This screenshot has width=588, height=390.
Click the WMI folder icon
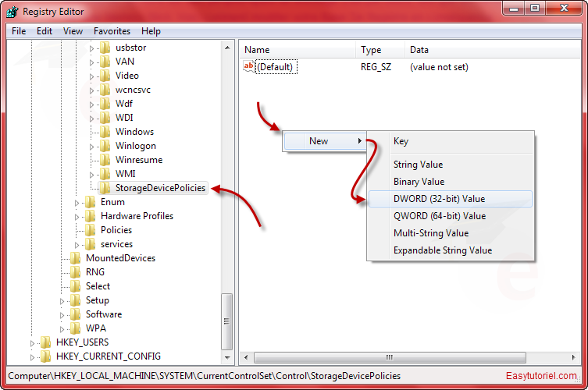click(105, 174)
